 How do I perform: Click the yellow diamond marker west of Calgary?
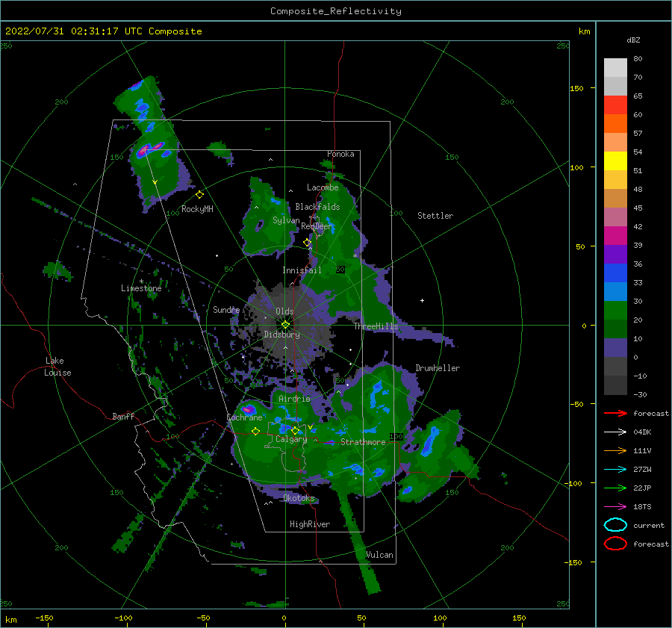[x=256, y=432]
